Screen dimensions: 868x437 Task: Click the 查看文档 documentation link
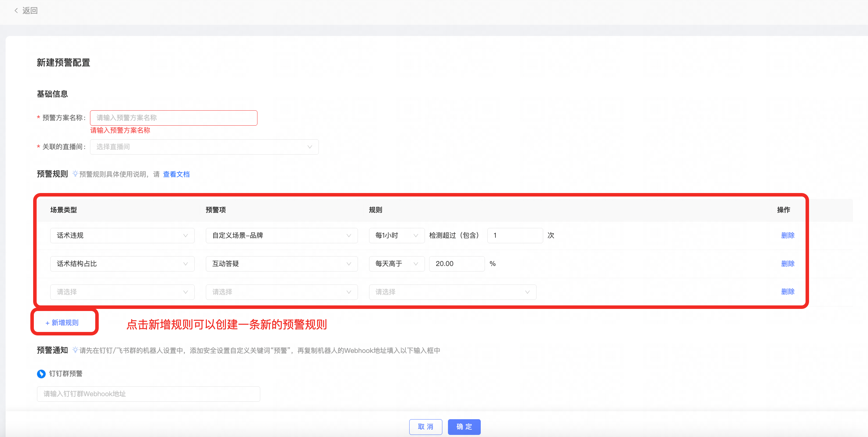pos(176,174)
